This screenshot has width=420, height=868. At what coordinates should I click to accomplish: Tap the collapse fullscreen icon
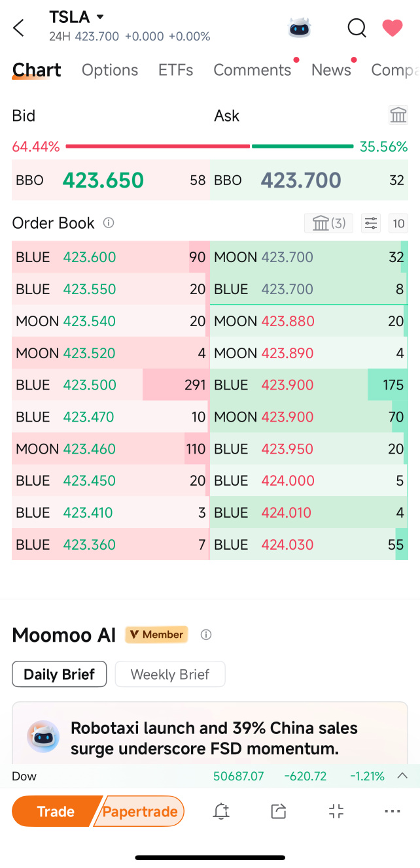point(336,811)
